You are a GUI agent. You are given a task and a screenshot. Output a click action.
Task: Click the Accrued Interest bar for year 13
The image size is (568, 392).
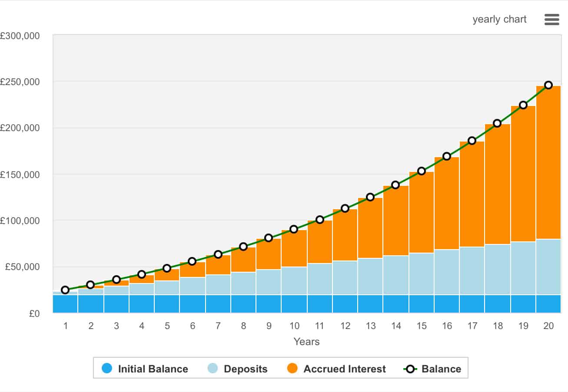coord(370,228)
